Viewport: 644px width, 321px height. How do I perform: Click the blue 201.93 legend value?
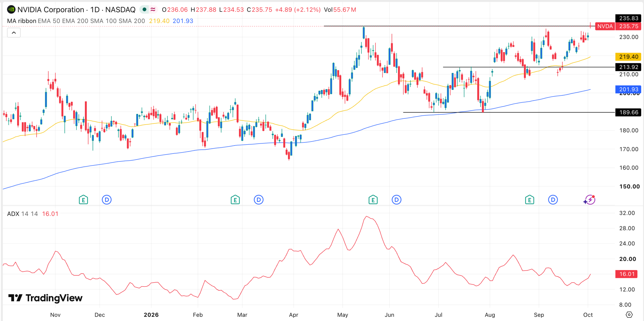[183, 21]
